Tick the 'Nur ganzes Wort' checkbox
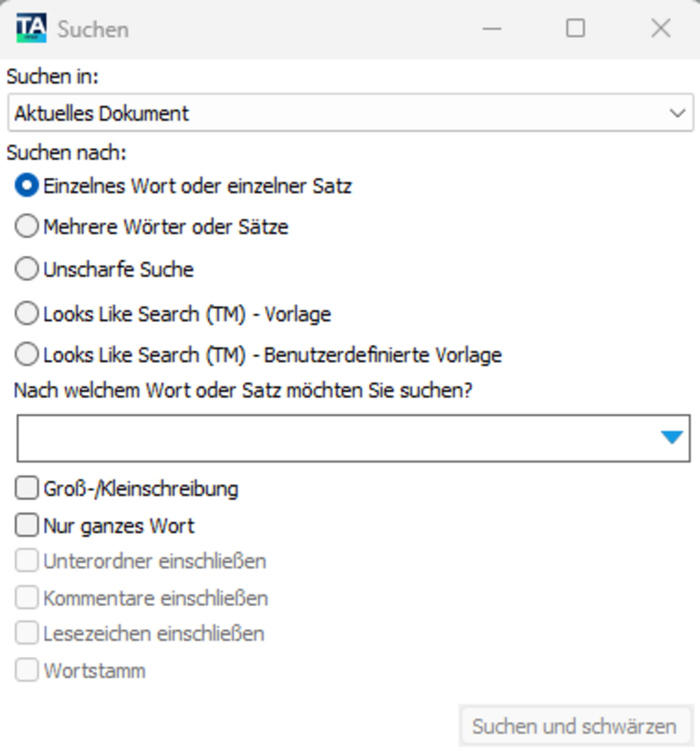 [27, 525]
